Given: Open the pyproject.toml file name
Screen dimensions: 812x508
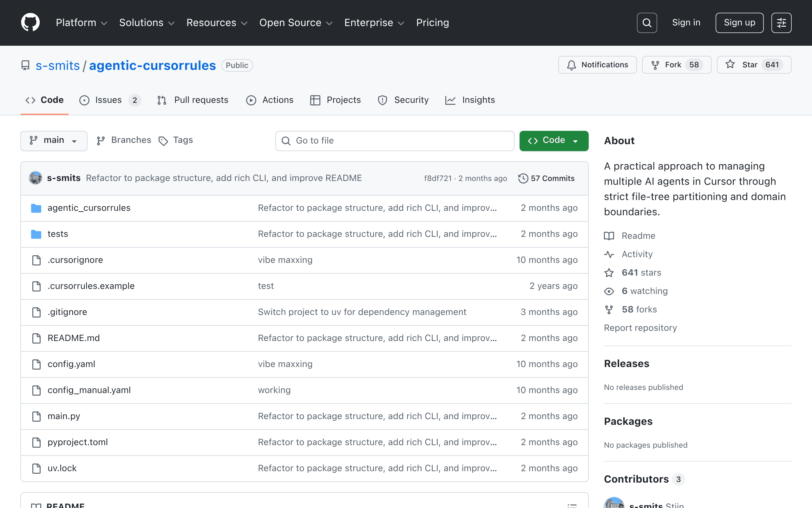Looking at the screenshot, I should click(x=77, y=443).
